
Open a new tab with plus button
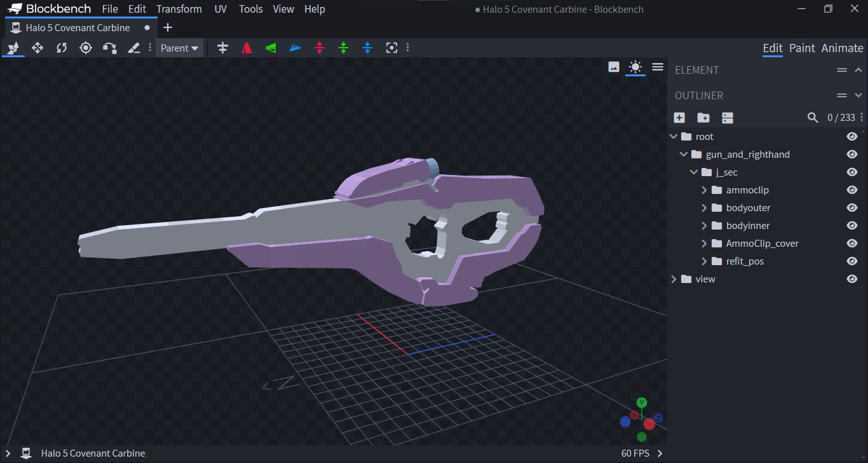(168, 27)
